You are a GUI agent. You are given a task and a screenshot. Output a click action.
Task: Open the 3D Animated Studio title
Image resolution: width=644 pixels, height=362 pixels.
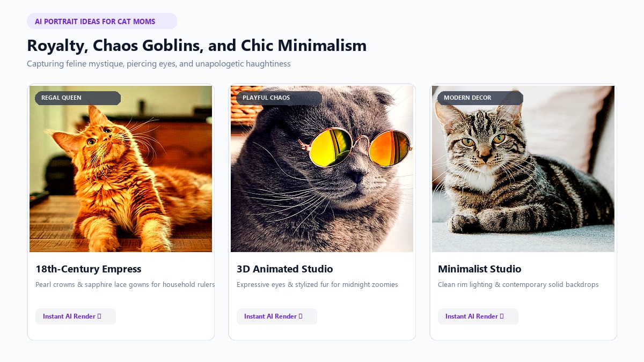(285, 269)
